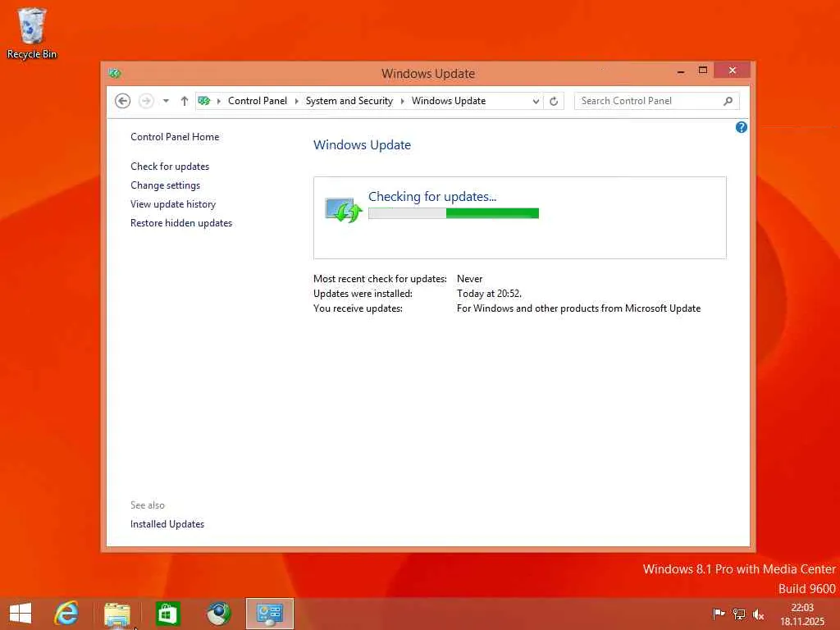Image resolution: width=840 pixels, height=630 pixels.
Task: Open the taskbar clock and date
Action: [x=802, y=614]
